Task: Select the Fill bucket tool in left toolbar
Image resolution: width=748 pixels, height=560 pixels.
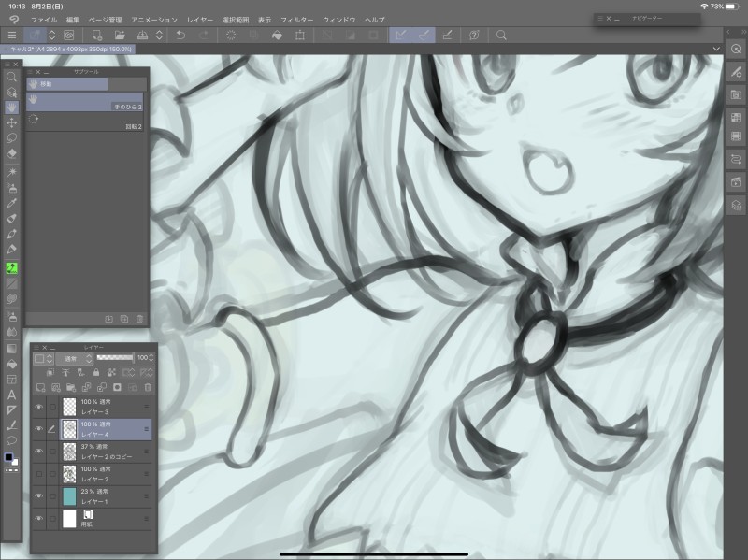Action: (x=11, y=364)
